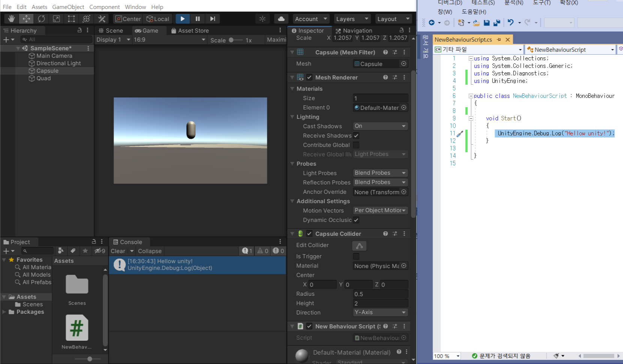Open Display 1 dropdown in Game view

point(113,40)
